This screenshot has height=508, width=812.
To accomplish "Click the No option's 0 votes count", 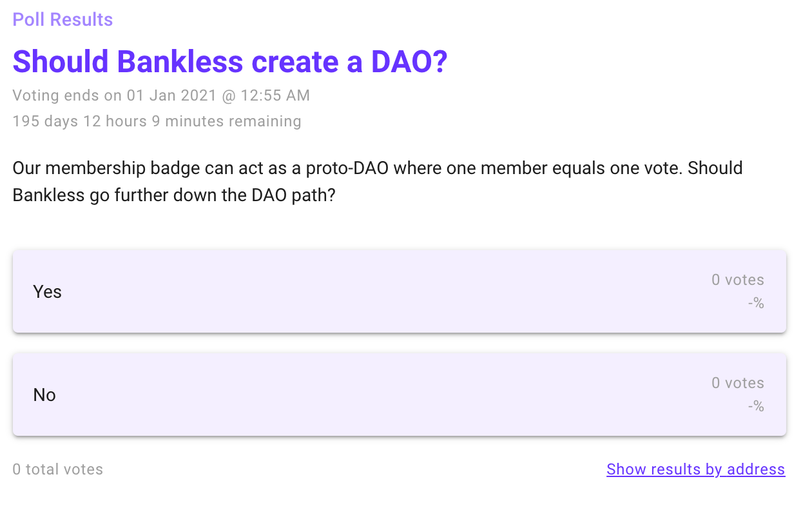I will click(x=737, y=383).
